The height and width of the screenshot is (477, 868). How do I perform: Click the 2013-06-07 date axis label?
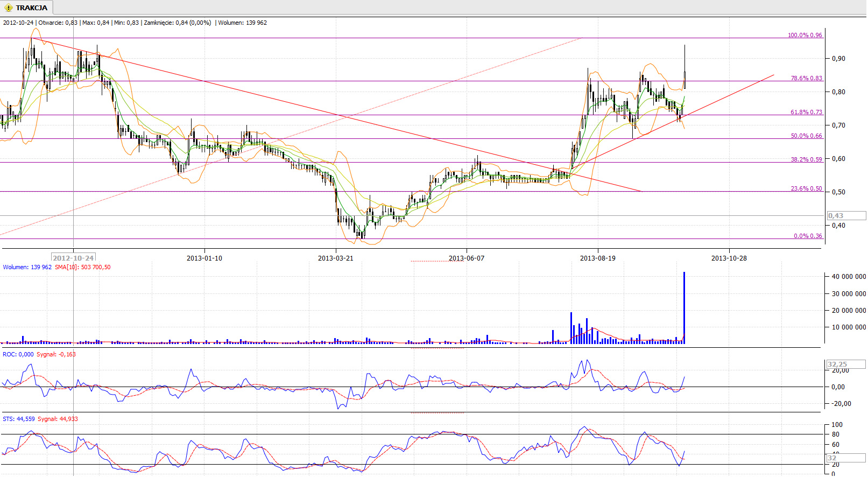pyautogui.click(x=467, y=258)
